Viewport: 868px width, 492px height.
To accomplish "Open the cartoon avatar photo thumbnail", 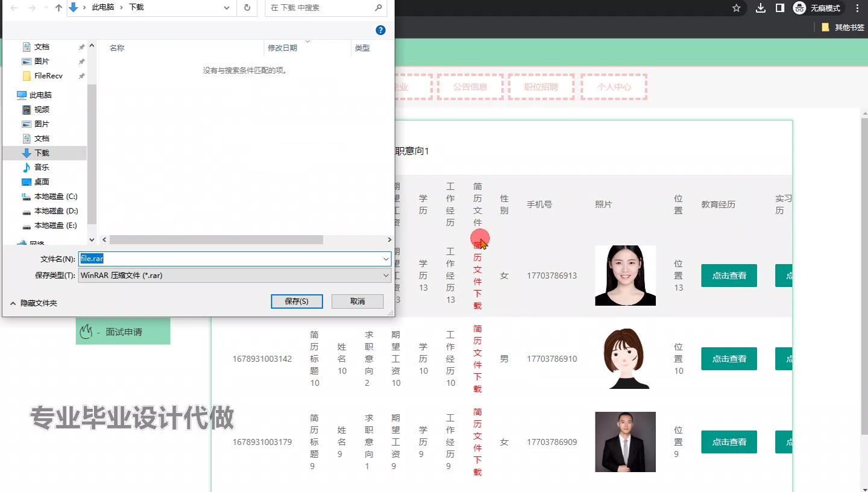I will click(x=625, y=359).
